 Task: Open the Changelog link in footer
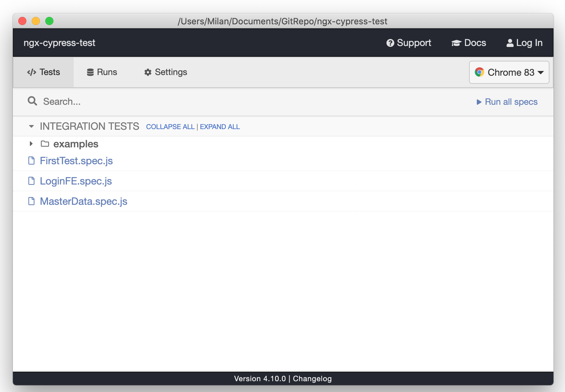[x=312, y=378]
